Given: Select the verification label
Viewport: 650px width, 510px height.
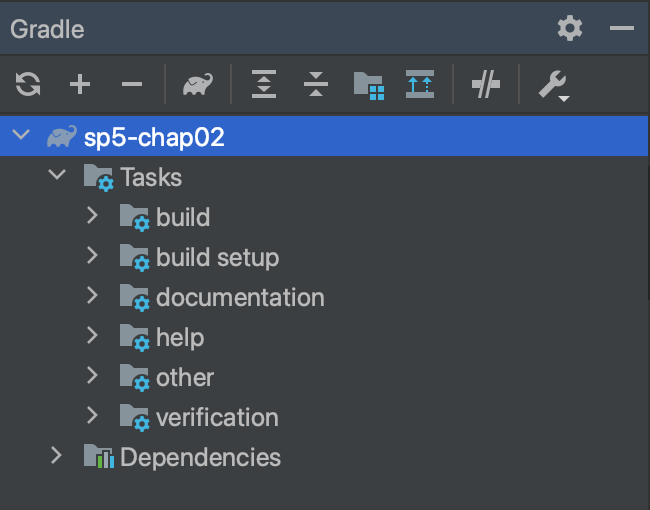Looking at the screenshot, I should (x=217, y=417).
